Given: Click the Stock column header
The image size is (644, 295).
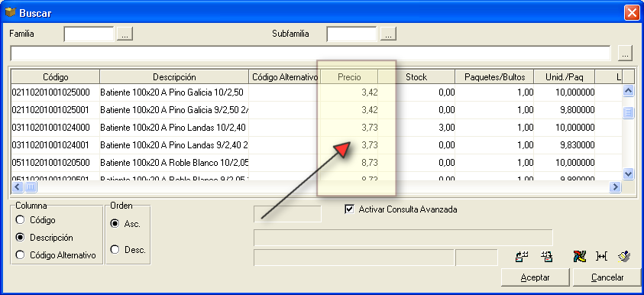Looking at the screenshot, I should 416,77.
